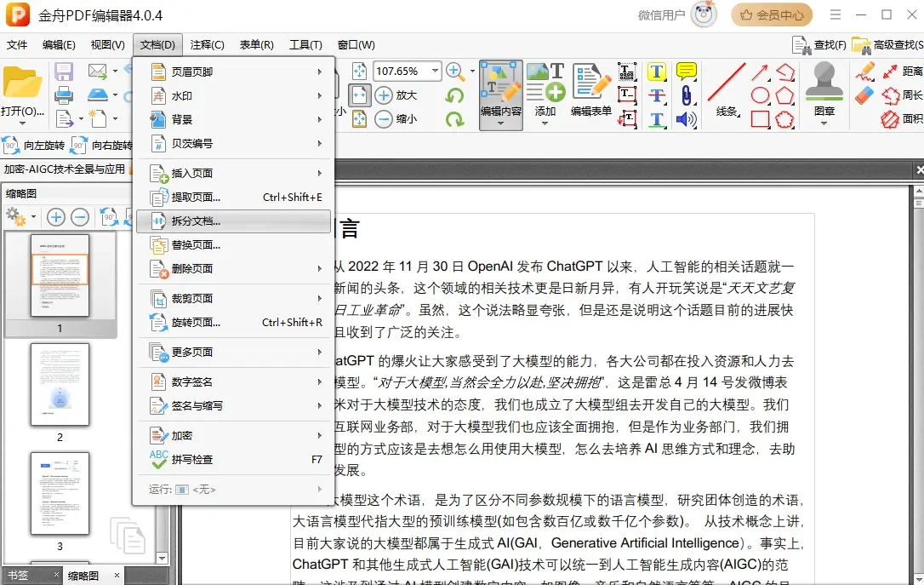Click the 缩小 zoom out button
924x585 pixels.
(x=396, y=119)
